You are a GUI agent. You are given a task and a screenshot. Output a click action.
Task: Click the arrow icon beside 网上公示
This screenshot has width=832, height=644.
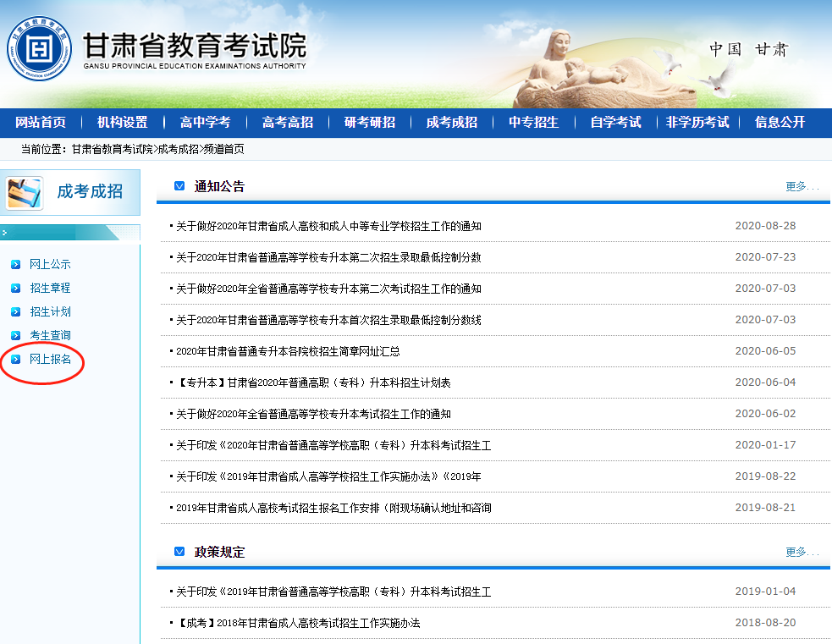tap(15, 265)
